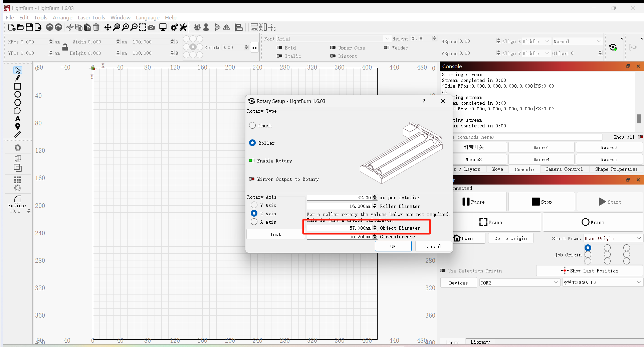Capture with the camera icon in the toolbar
The image size is (644, 347).
coord(151,27)
